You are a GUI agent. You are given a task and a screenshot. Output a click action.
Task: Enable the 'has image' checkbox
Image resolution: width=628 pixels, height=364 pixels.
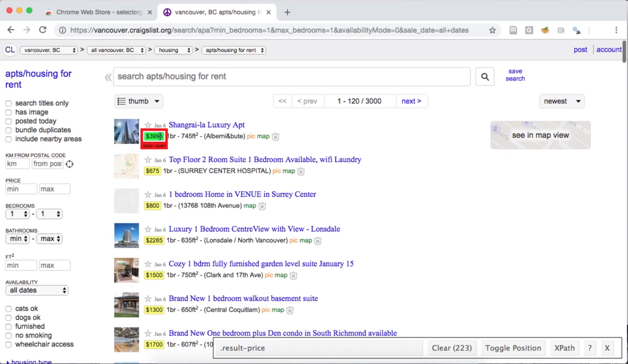pos(8,112)
